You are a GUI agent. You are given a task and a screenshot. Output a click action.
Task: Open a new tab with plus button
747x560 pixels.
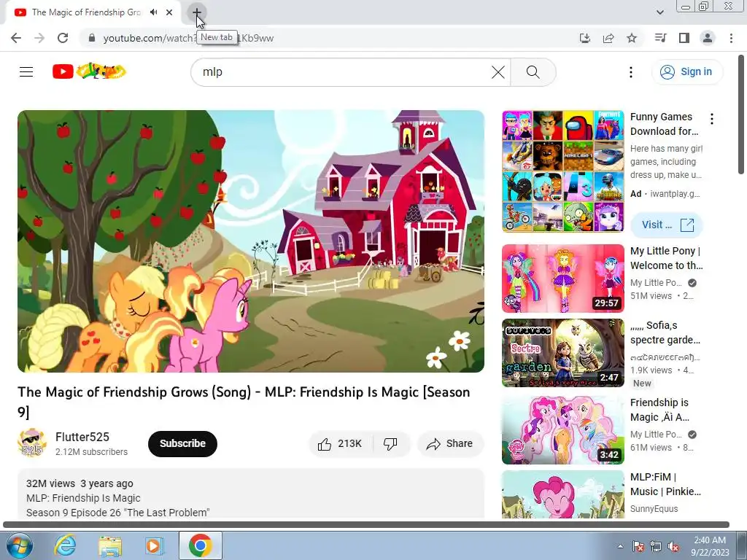[196, 12]
